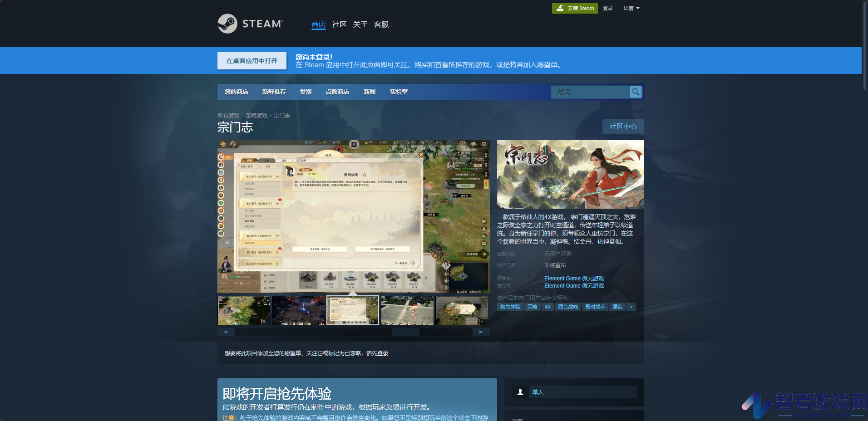Viewport: 868px width, 421px height.
Task: Click the 策略 tag
Action: pyautogui.click(x=533, y=307)
